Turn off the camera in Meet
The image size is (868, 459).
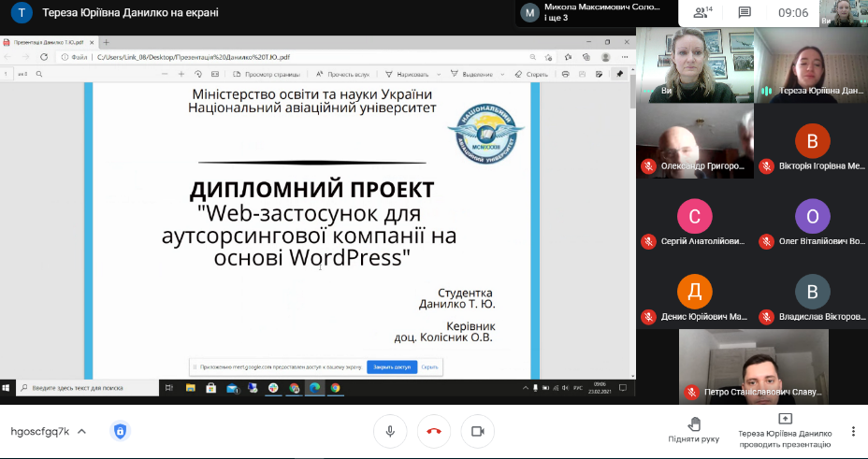pyautogui.click(x=477, y=431)
